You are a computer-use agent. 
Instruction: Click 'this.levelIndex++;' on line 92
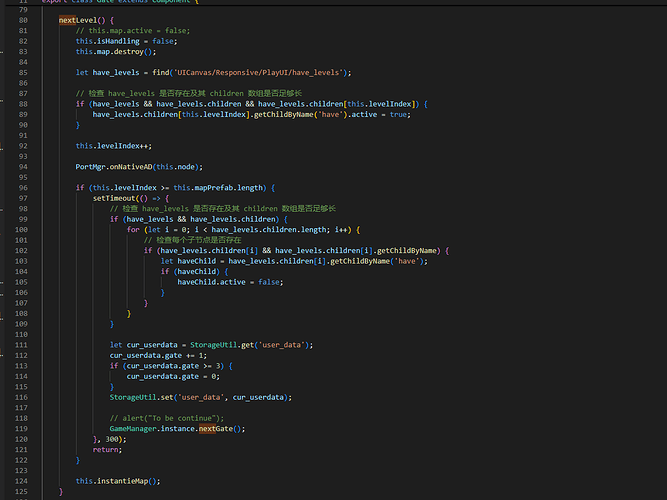[x=114, y=146]
